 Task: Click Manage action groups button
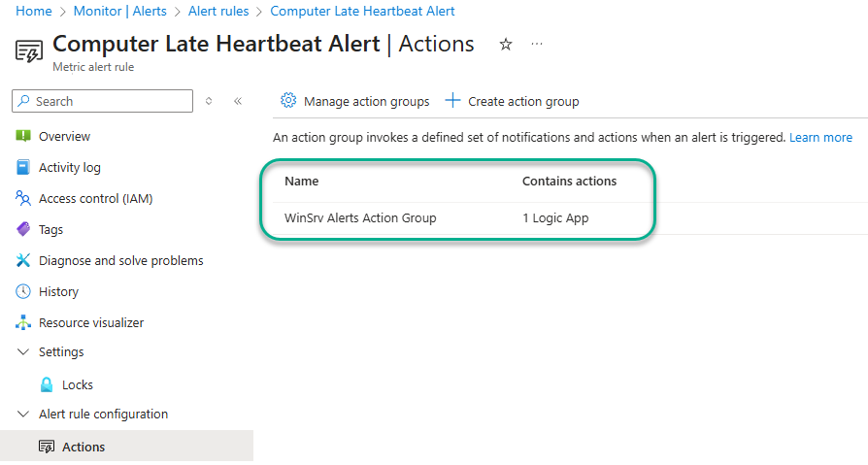point(354,101)
